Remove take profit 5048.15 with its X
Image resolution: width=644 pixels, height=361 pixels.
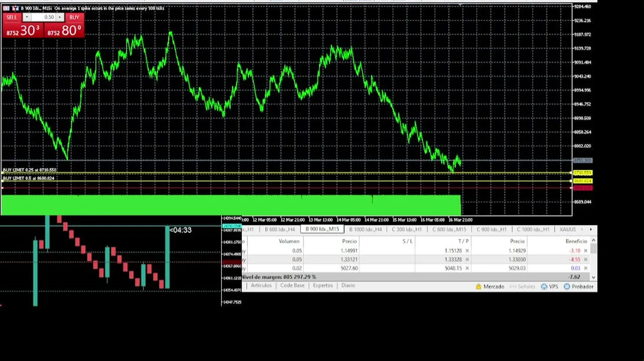click(x=467, y=268)
